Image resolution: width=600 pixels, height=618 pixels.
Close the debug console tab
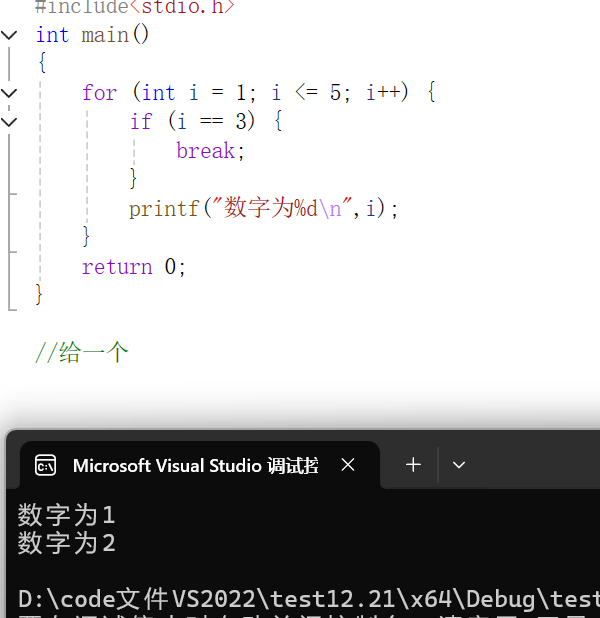coord(348,465)
